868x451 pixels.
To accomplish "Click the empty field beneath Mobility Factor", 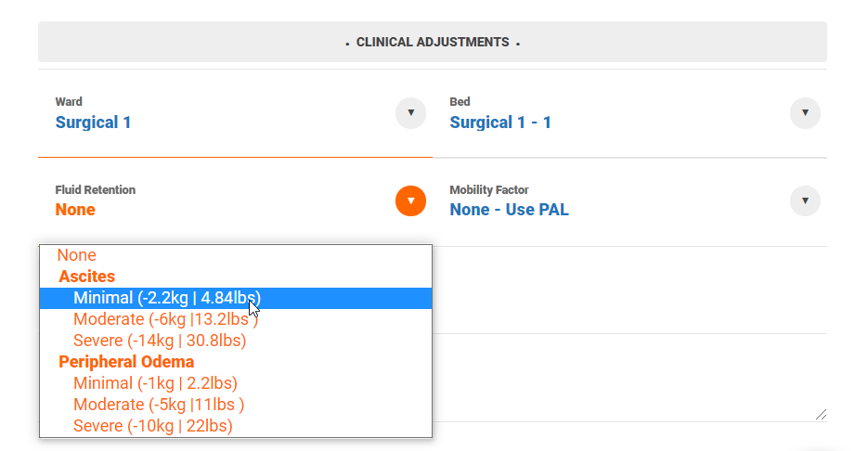I will [x=629, y=290].
